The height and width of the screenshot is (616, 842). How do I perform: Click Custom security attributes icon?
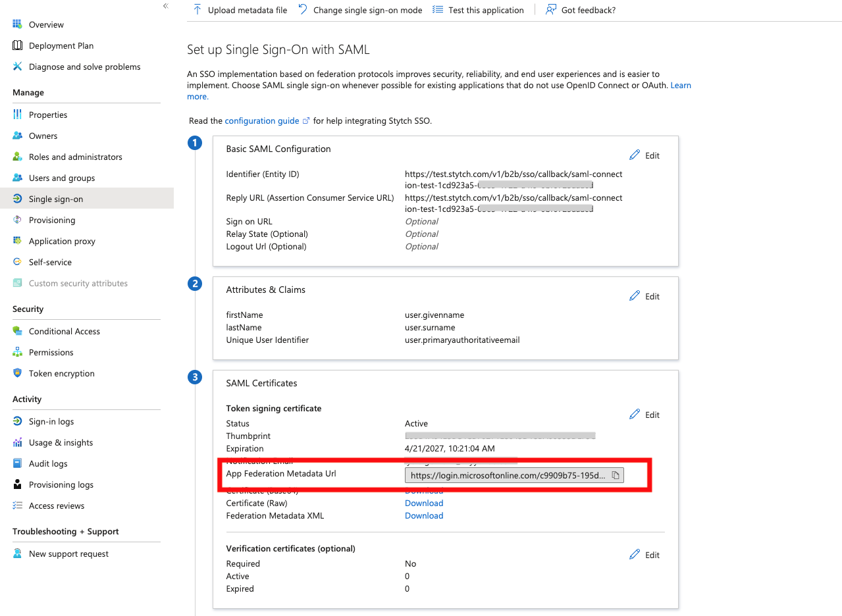(x=17, y=283)
